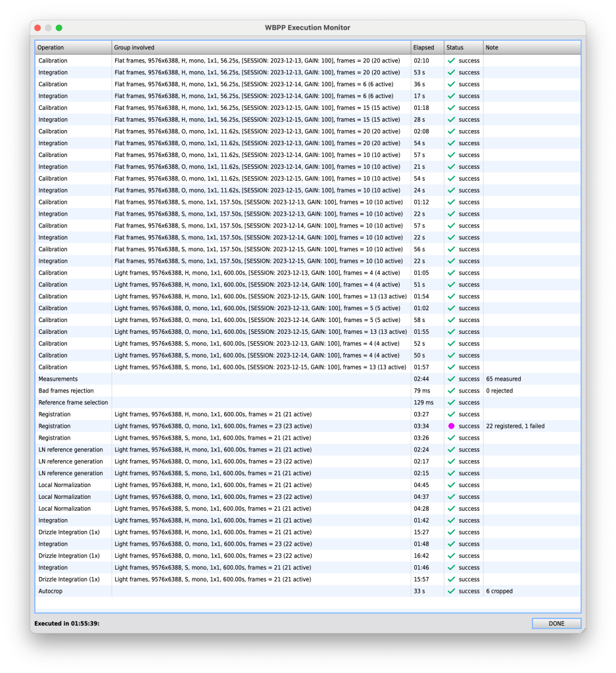Screen dimensions: 616x673
Task: Click the Reference frame selection success checkmark
Action: [451, 402]
